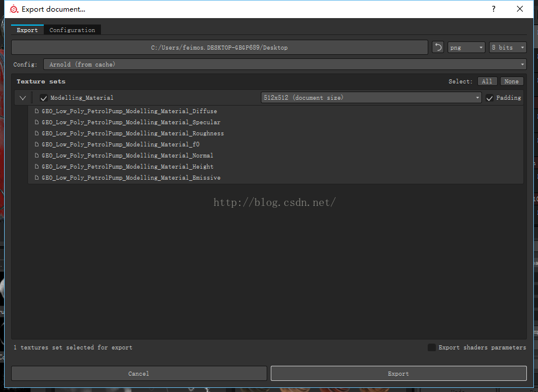538x392 pixels.
Task: Click the help question mark button
Action: click(x=494, y=9)
